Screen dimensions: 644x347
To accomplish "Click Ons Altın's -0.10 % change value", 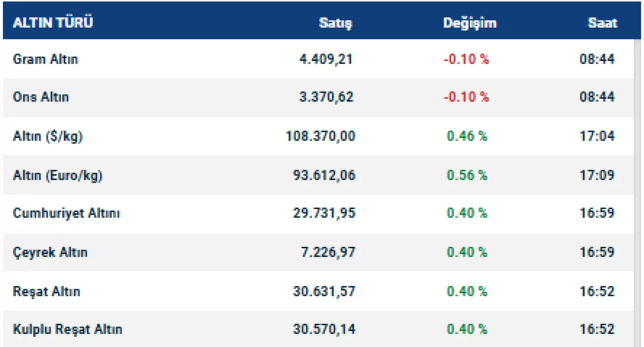I will tap(466, 97).
